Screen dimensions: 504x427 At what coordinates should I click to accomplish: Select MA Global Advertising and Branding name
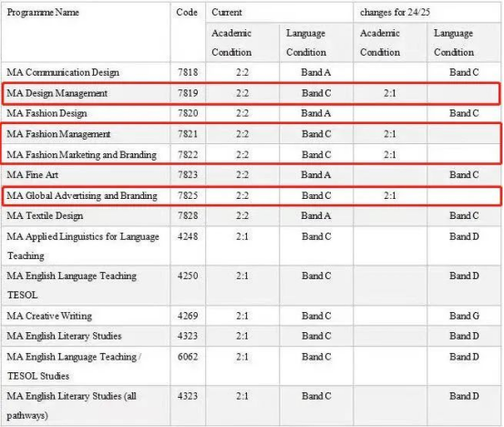point(82,195)
